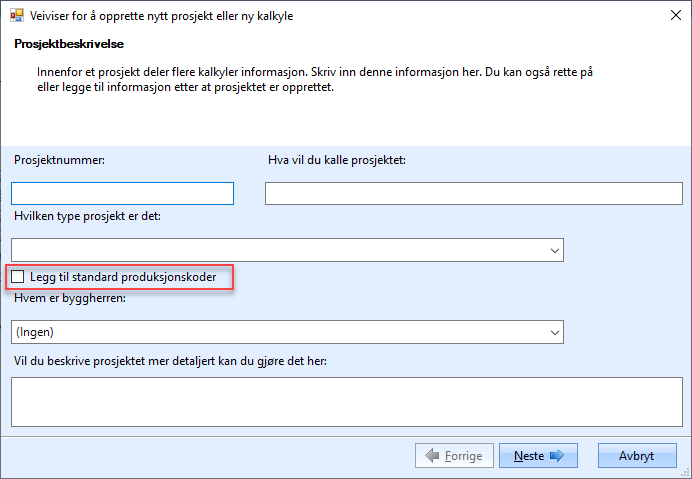
Task: Click the wizard application icon in title bar
Action: (x=15, y=17)
